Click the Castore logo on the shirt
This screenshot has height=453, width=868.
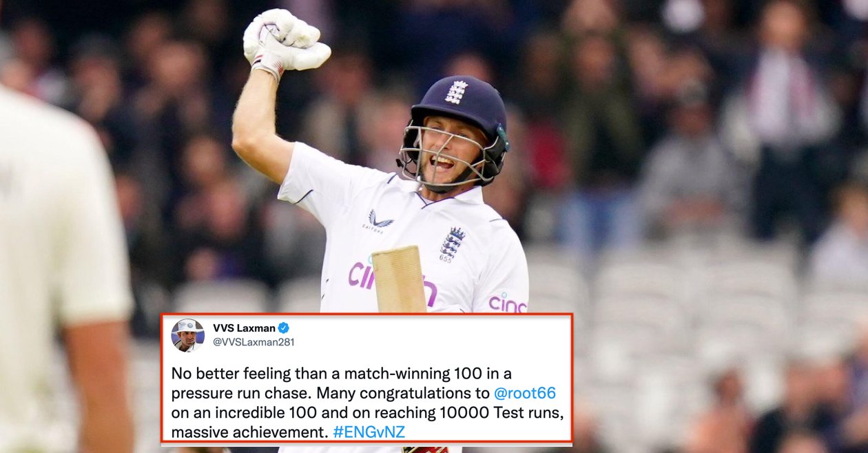tap(378, 221)
